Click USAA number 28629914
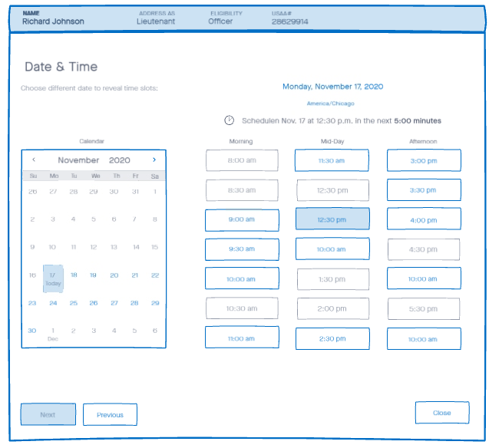 point(289,21)
